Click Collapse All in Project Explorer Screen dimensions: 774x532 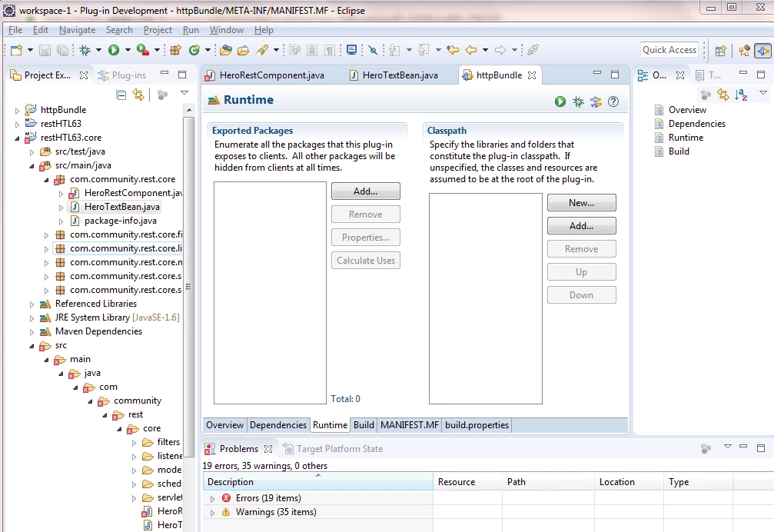pos(121,95)
